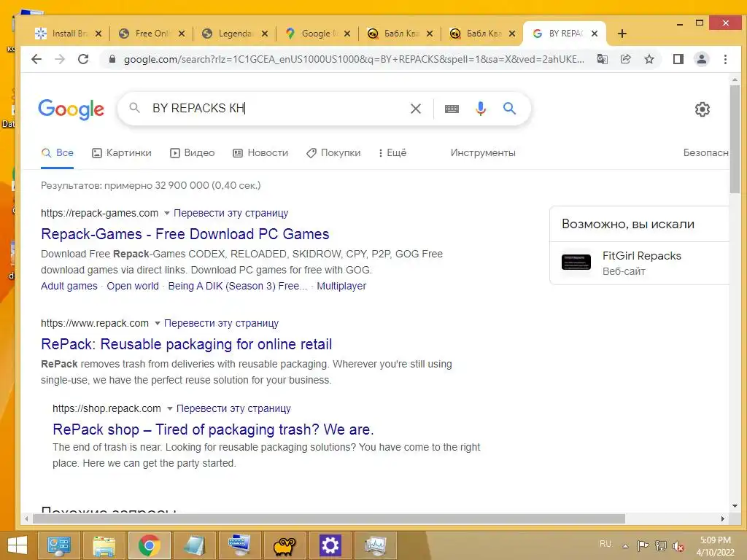The height and width of the screenshot is (560, 747).
Task: Open the RePack shop result link
Action: coord(213,429)
